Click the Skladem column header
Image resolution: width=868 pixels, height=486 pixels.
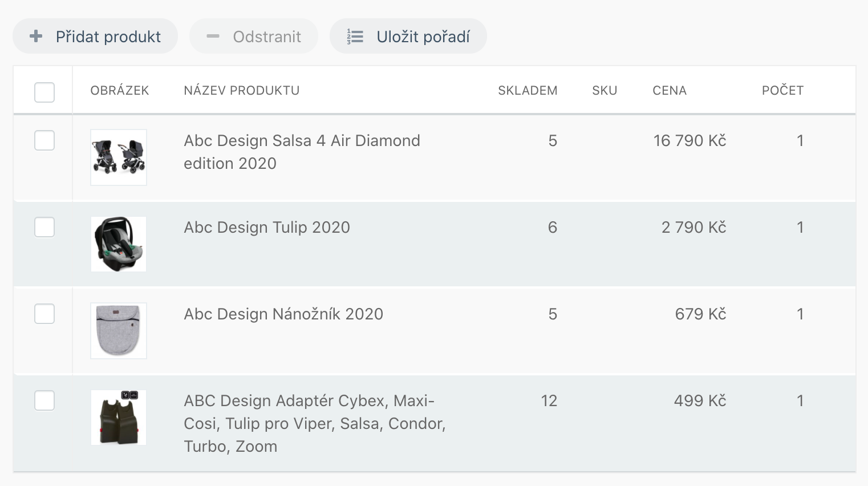coord(528,90)
